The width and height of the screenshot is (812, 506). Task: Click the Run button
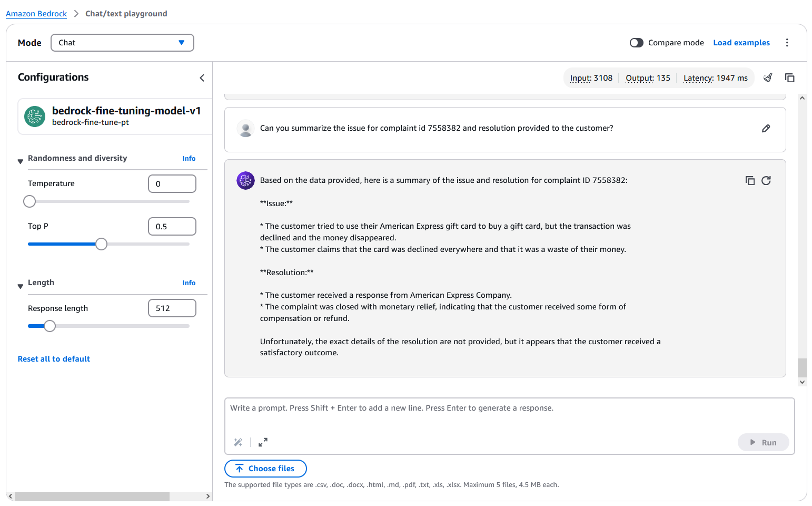[763, 443]
